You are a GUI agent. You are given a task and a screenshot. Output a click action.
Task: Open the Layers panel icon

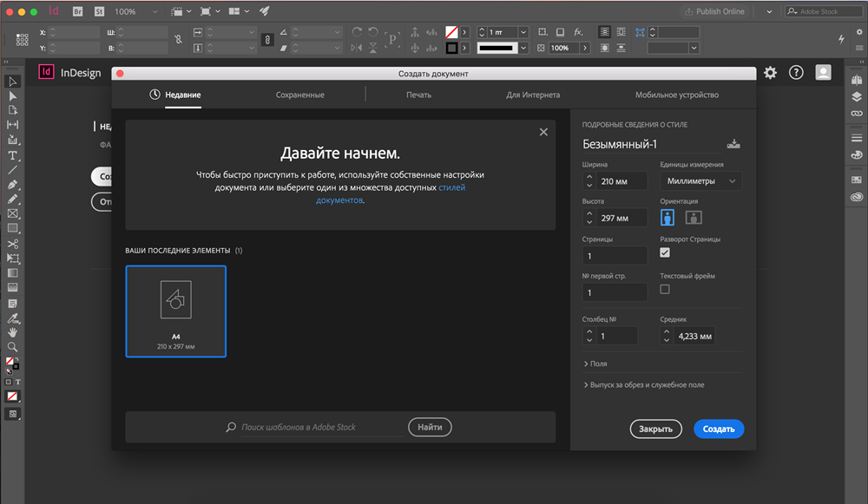[x=857, y=97]
